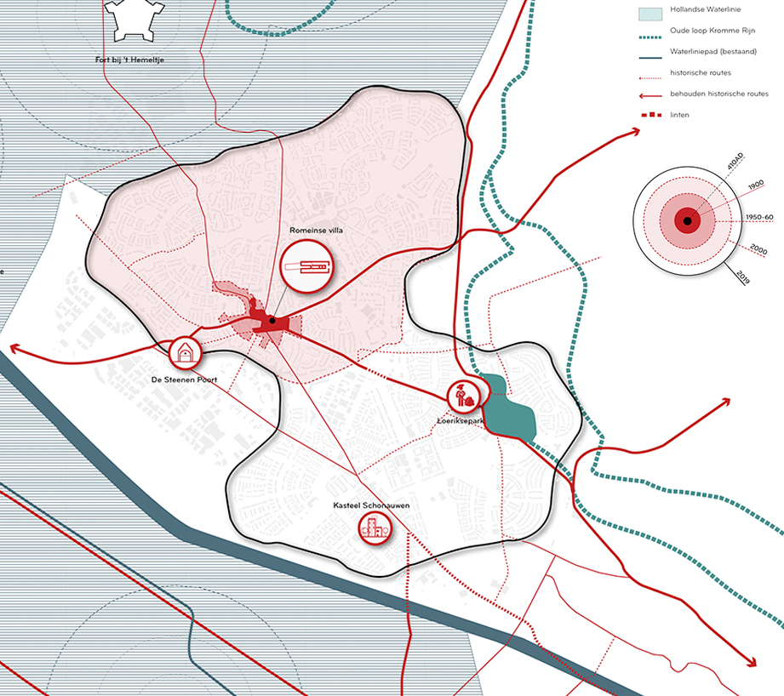Select the teal pond next to Loerikse park
The image size is (784, 696).
pyautogui.click(x=509, y=408)
